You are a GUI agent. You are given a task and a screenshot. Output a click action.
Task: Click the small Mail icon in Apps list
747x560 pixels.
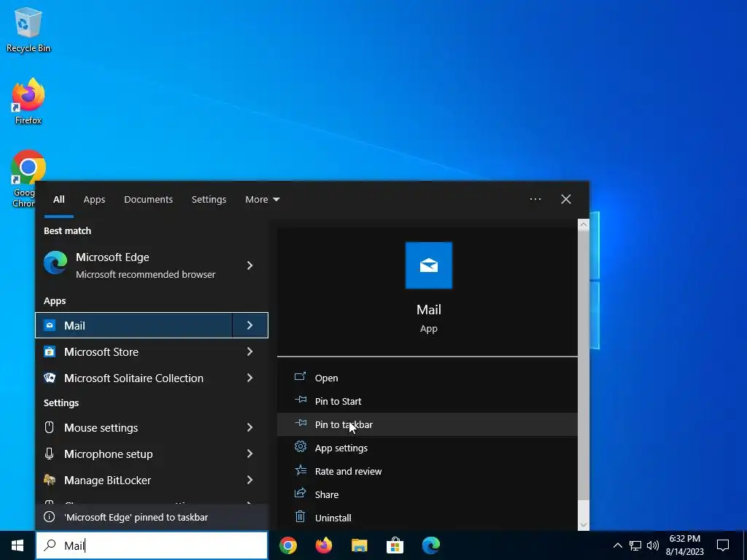coord(50,325)
